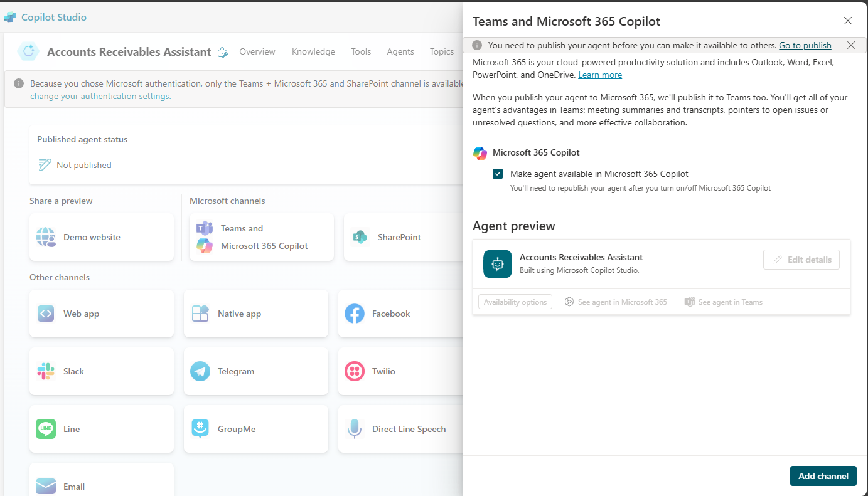The image size is (868, 496).
Task: Uncheck Make agent available in Microsoft 365 Copilot
Action: coord(497,174)
